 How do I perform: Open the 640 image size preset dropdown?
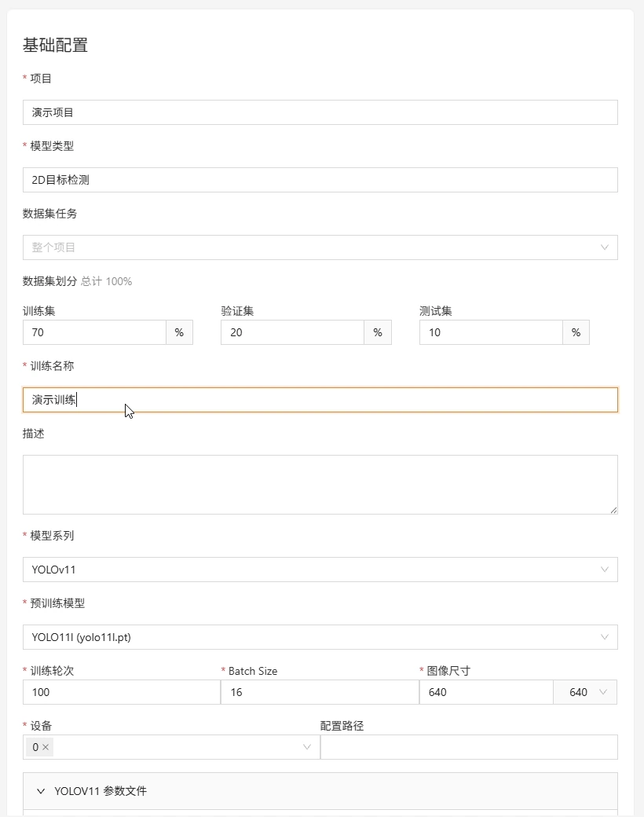point(585,692)
